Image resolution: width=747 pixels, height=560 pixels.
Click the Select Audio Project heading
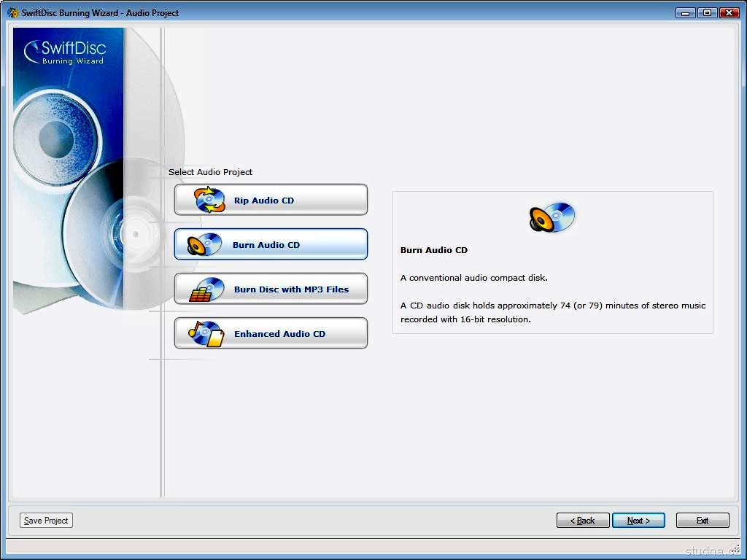click(210, 172)
